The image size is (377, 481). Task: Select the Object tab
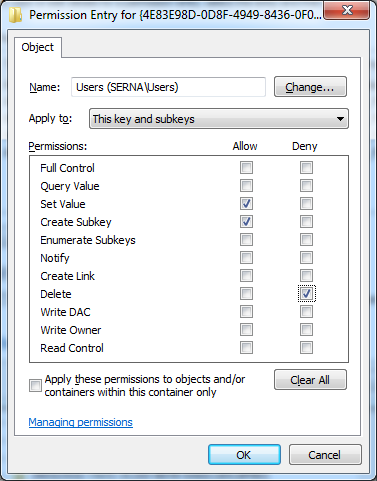38,47
